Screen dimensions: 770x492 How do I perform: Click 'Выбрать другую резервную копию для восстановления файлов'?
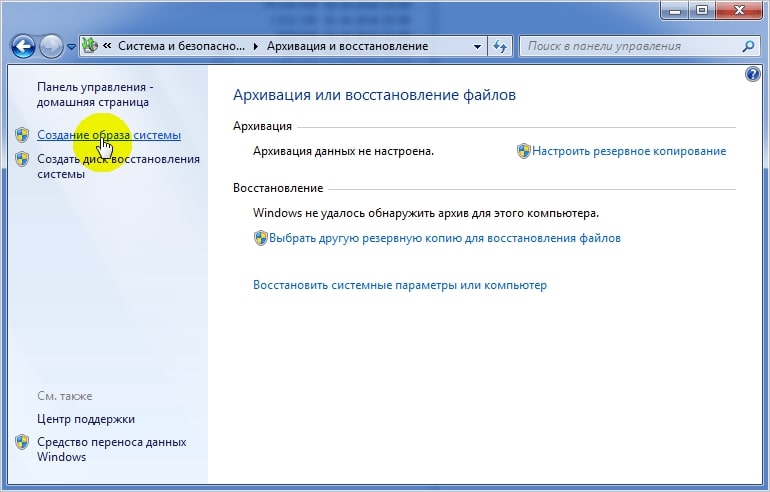click(x=445, y=238)
